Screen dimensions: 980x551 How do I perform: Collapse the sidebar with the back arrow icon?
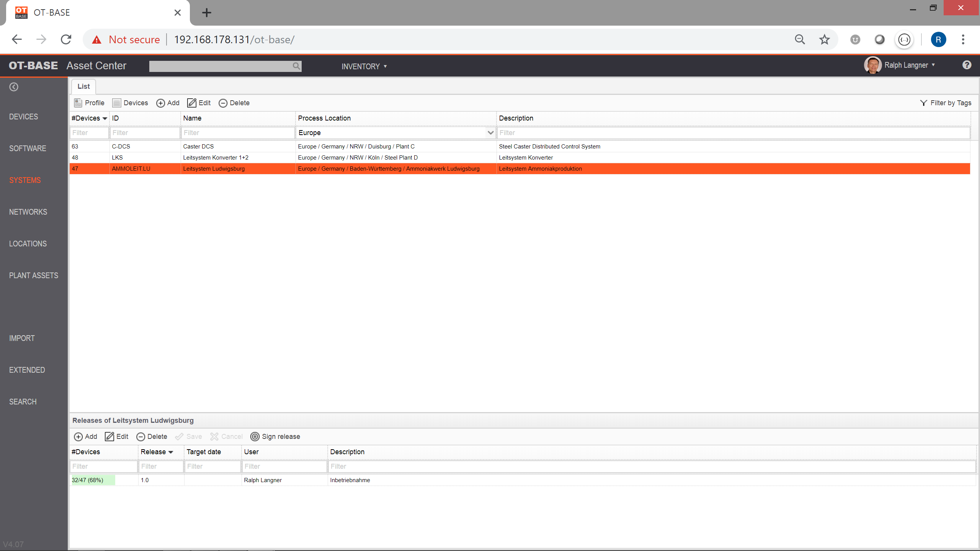[14, 87]
